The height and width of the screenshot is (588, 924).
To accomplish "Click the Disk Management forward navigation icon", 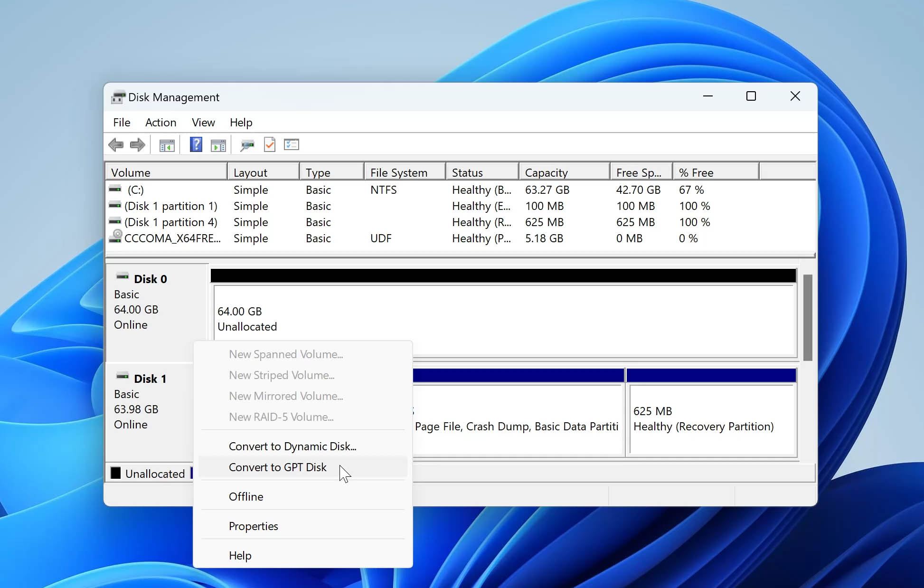I will [x=137, y=145].
